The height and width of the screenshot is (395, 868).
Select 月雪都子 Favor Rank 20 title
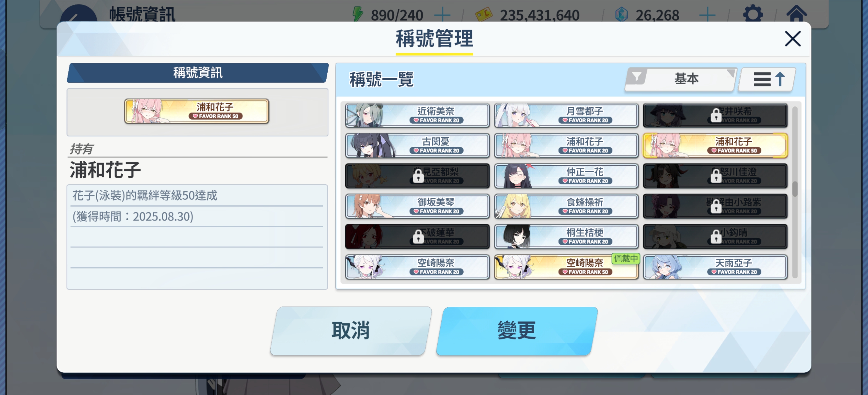point(566,115)
